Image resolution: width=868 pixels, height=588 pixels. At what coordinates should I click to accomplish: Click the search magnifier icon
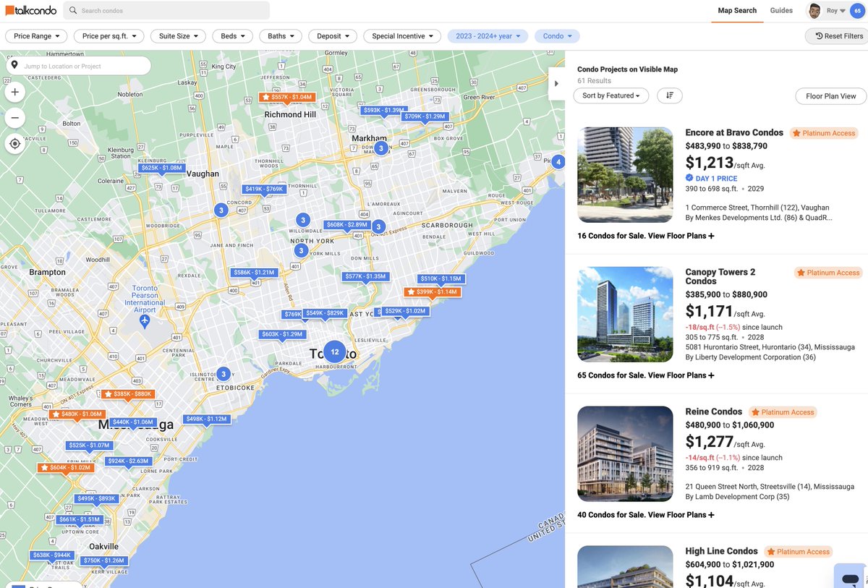pyautogui.click(x=73, y=11)
